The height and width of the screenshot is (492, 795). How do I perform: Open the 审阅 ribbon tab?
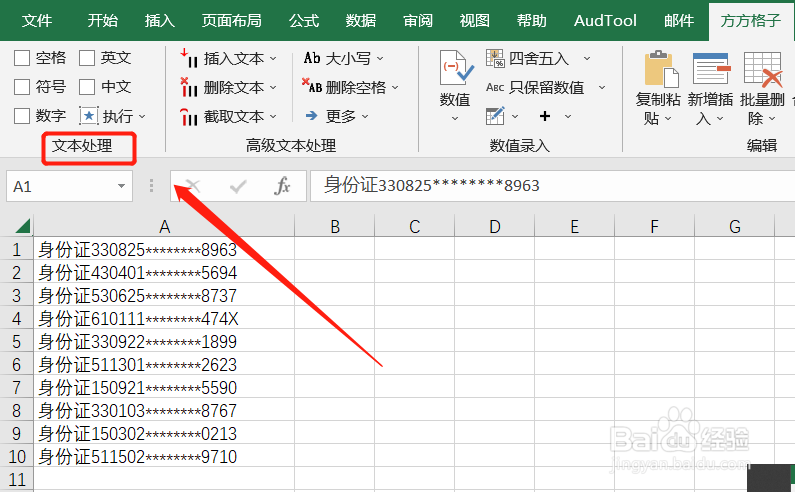pos(418,21)
